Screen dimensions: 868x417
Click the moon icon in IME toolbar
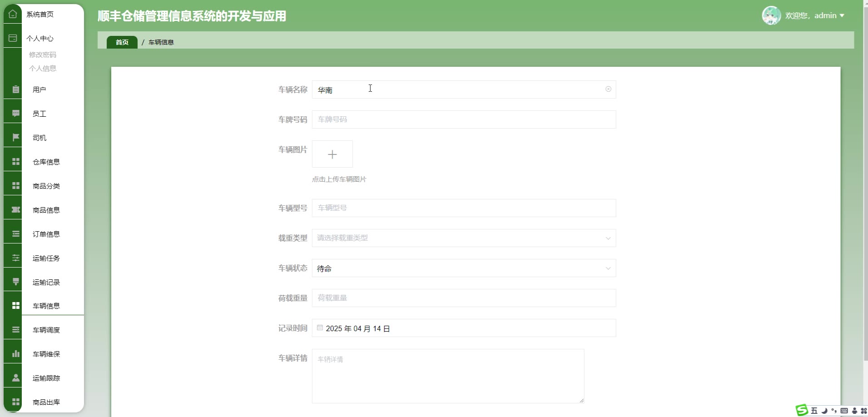pyautogui.click(x=824, y=411)
